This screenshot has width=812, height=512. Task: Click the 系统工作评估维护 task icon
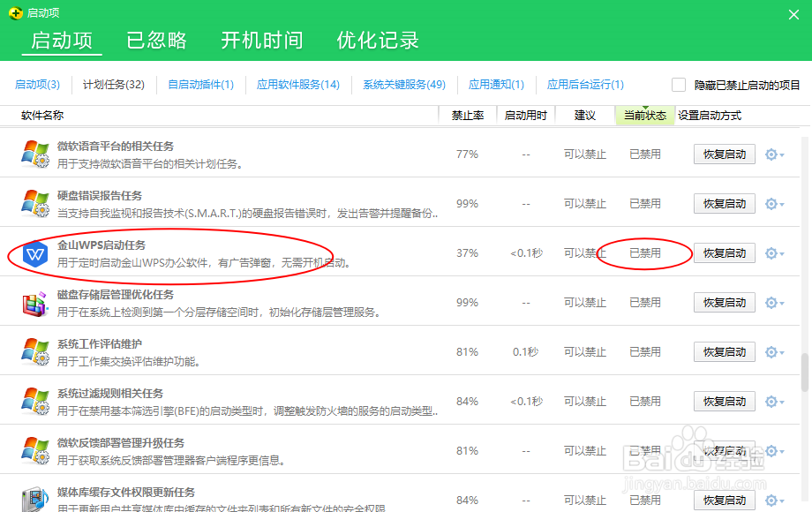click(35, 351)
